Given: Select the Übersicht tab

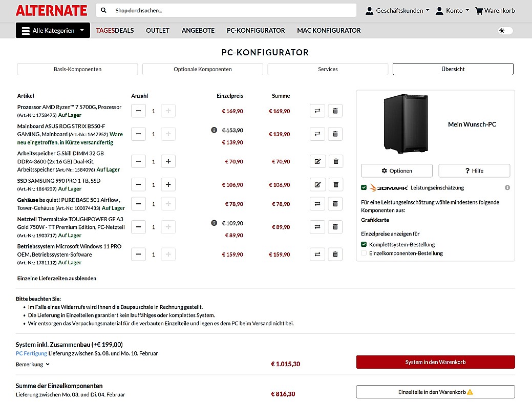Looking at the screenshot, I should pyautogui.click(x=453, y=69).
